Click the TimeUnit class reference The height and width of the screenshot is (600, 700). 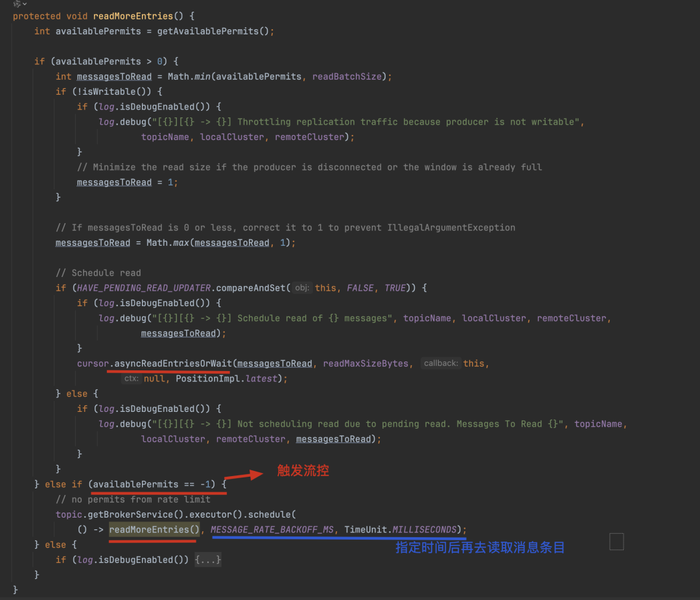pyautogui.click(x=365, y=529)
